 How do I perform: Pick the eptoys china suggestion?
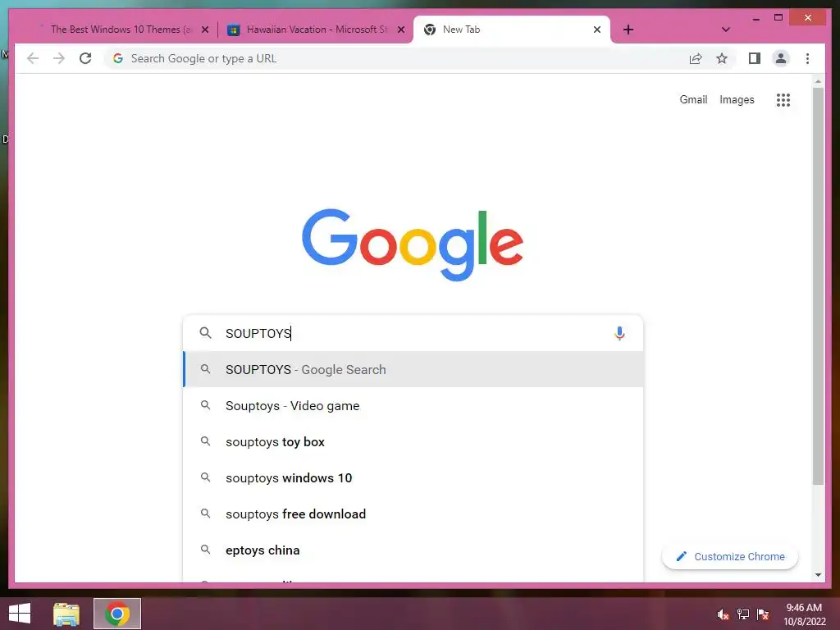click(413, 550)
